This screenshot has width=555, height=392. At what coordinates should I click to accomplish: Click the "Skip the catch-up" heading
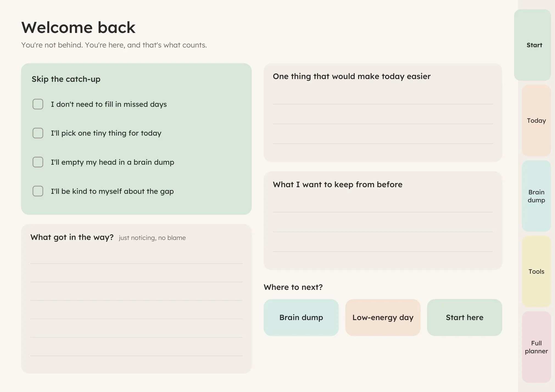[x=66, y=79]
